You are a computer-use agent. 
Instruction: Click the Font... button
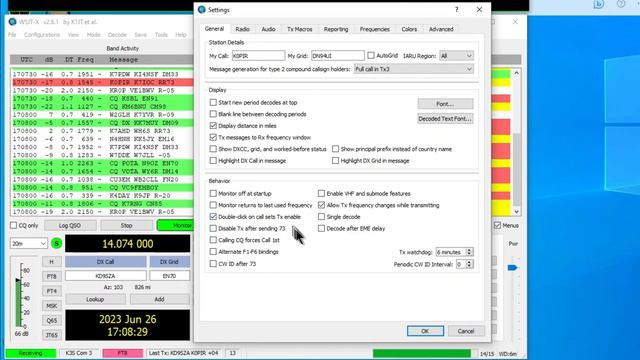[x=445, y=104]
